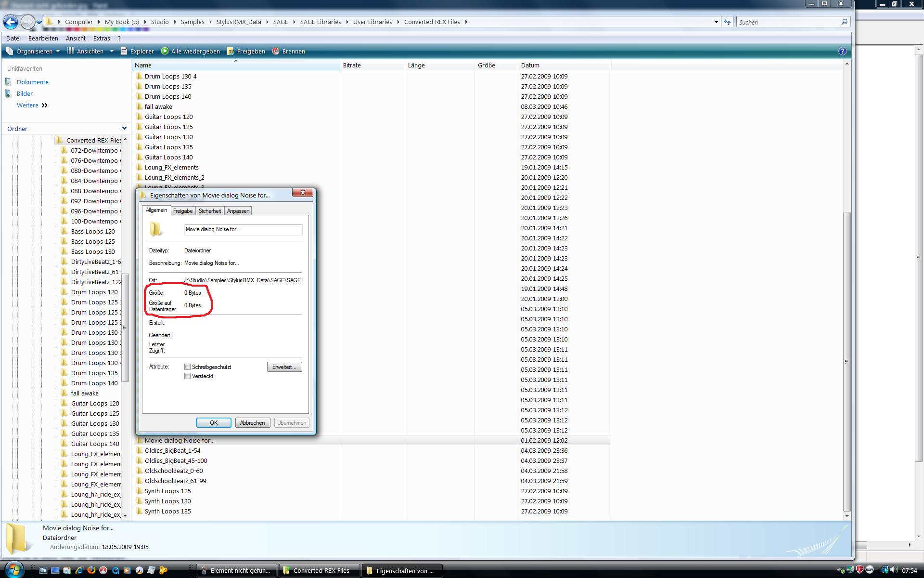Click the Freigeben share icon
Image resolution: width=924 pixels, height=578 pixels.
point(231,51)
